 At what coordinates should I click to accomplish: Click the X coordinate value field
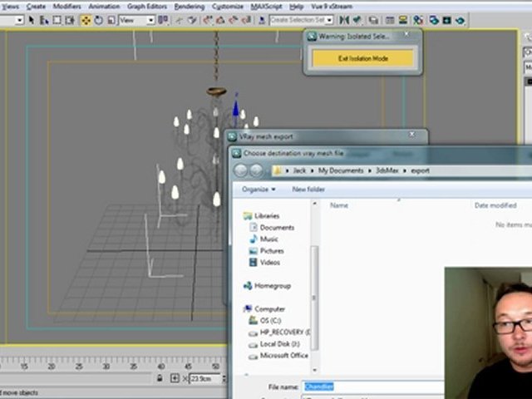203,377
